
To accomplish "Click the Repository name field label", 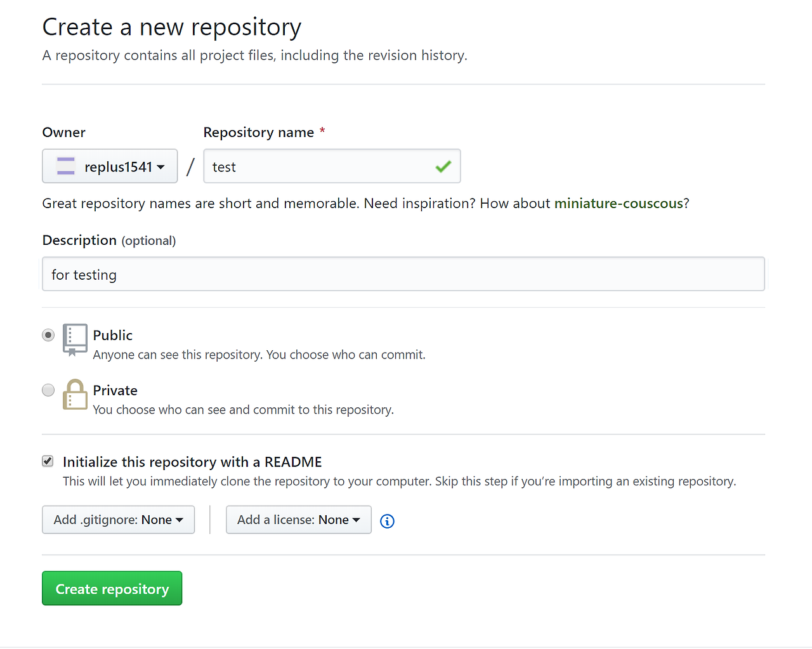I will point(259,133).
